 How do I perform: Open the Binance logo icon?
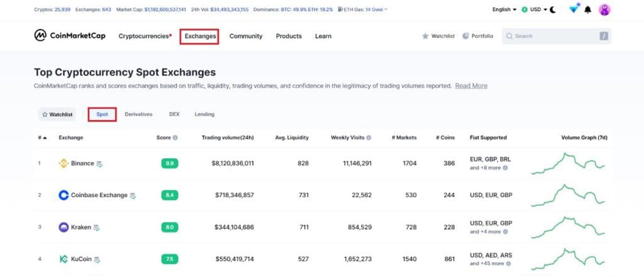click(64, 164)
